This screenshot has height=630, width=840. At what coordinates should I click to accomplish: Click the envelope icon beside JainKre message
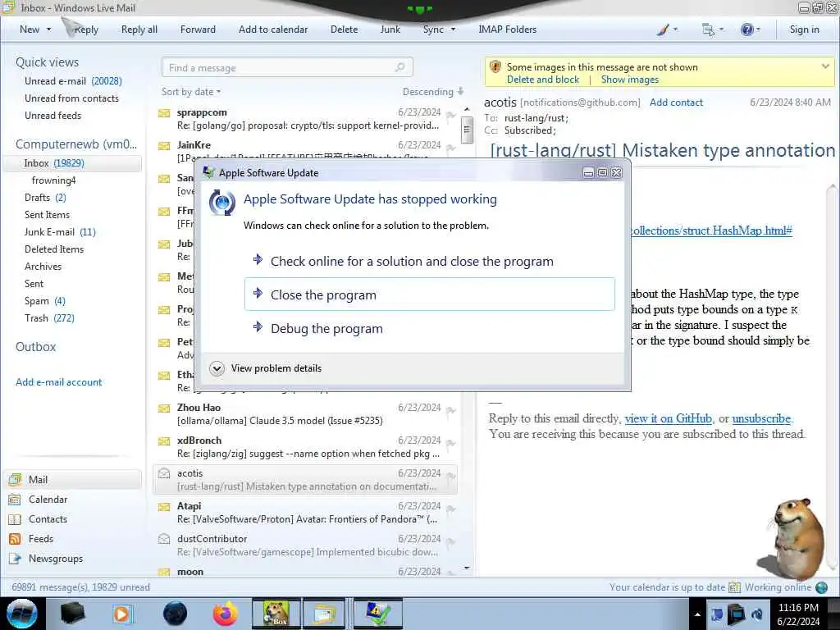tap(164, 146)
